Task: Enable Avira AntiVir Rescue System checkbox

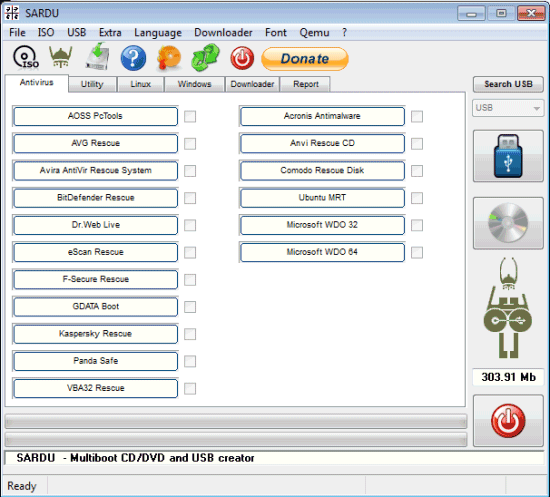Action: point(190,171)
